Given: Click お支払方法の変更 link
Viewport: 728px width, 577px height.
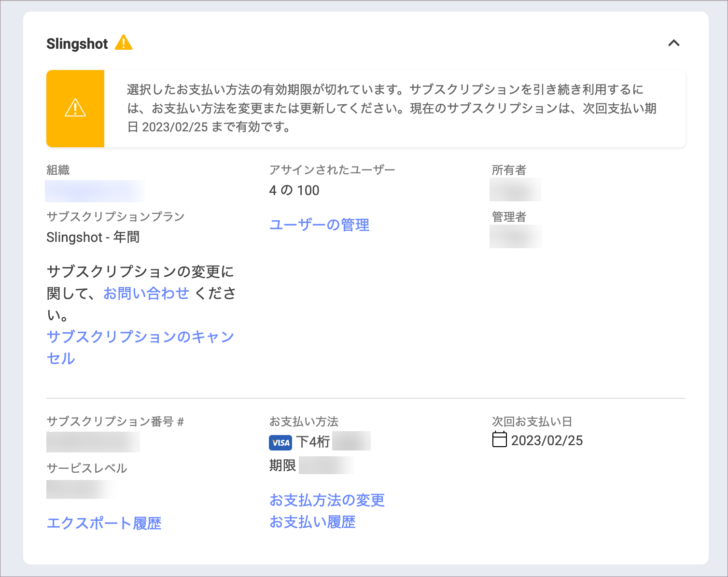Looking at the screenshot, I should [x=327, y=500].
